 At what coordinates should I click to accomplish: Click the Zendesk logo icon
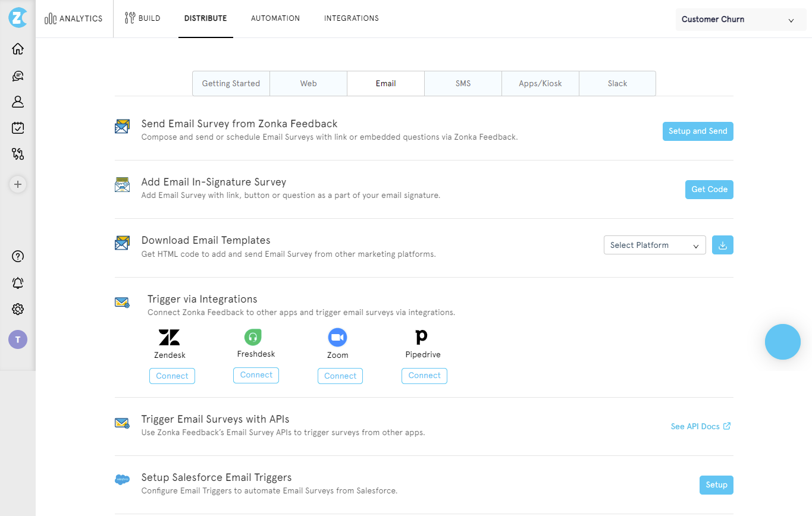[x=170, y=338]
